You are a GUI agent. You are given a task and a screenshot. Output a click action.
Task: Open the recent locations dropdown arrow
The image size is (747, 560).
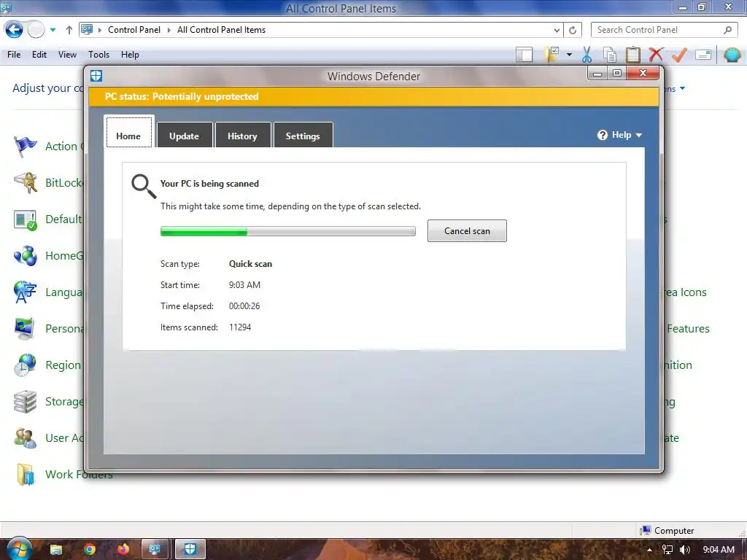click(53, 30)
